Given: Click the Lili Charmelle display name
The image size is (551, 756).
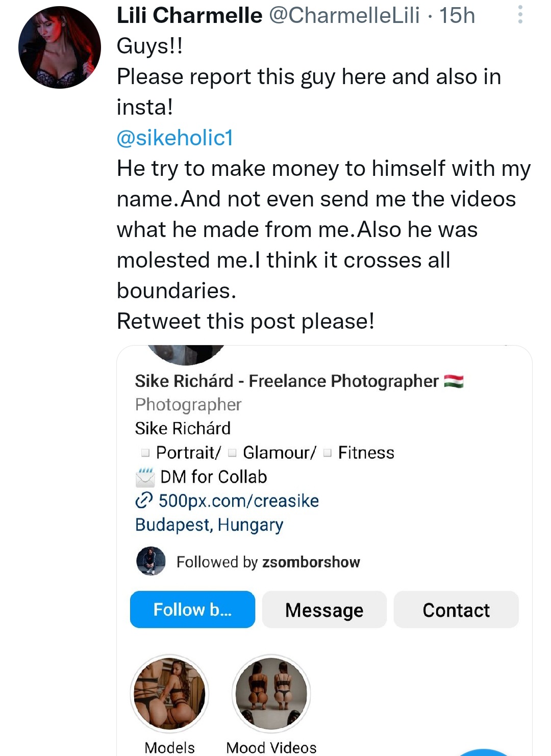Looking at the screenshot, I should pos(189,15).
